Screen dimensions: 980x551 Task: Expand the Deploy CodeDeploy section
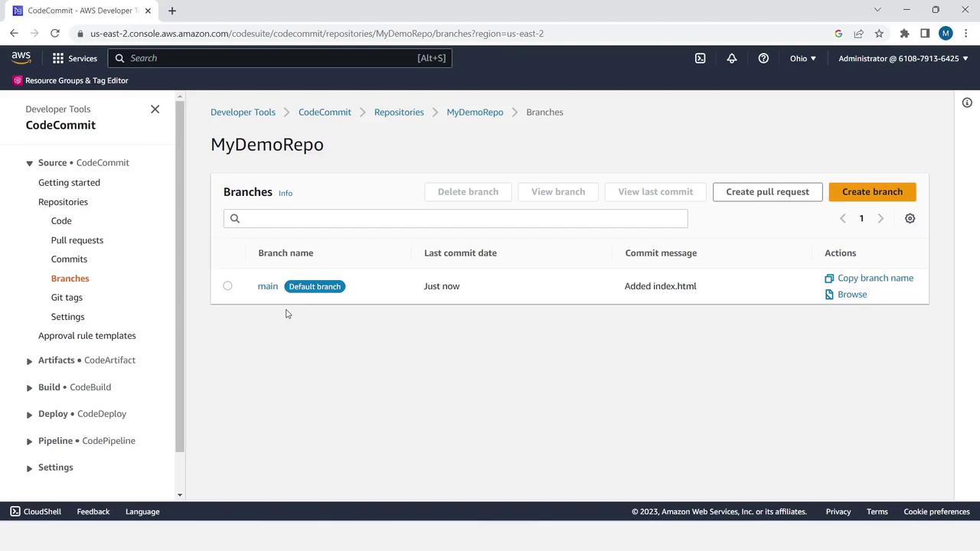click(x=29, y=415)
